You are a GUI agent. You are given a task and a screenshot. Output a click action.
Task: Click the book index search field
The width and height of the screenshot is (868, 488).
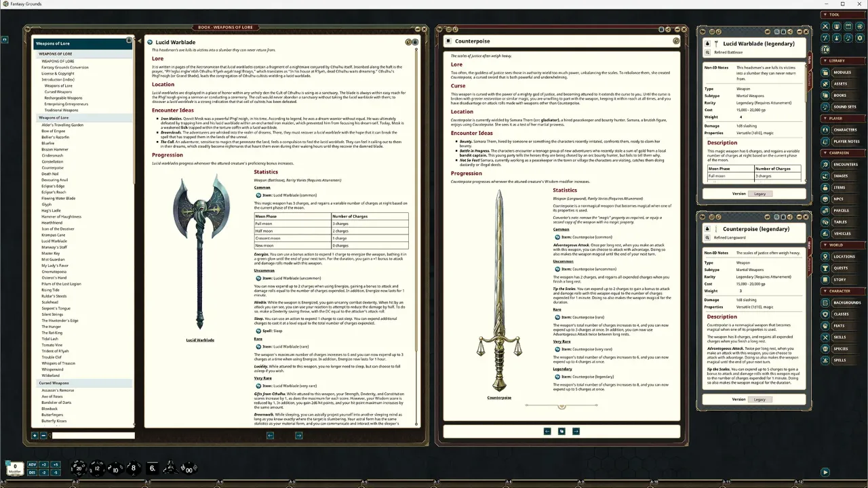coord(94,436)
